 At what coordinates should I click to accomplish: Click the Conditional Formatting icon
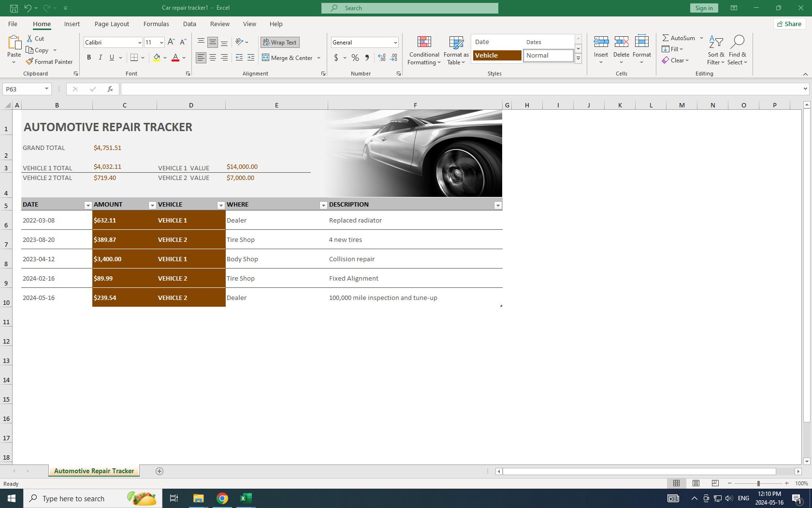point(424,43)
